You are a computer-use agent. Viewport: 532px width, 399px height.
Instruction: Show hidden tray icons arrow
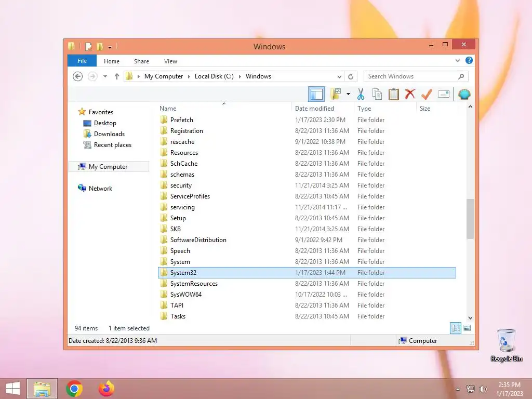(458, 389)
